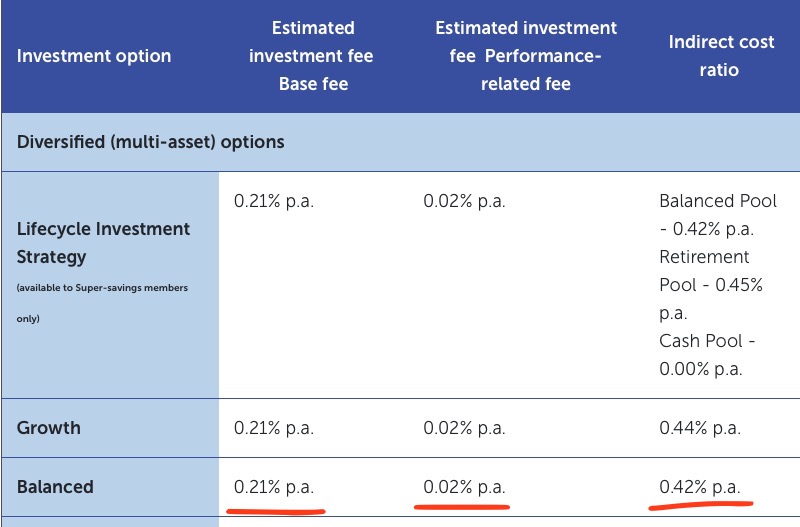Image resolution: width=800 pixels, height=527 pixels.
Task: Click the Lifecycle base fee 0.21% p.a. cell
Action: tap(274, 201)
